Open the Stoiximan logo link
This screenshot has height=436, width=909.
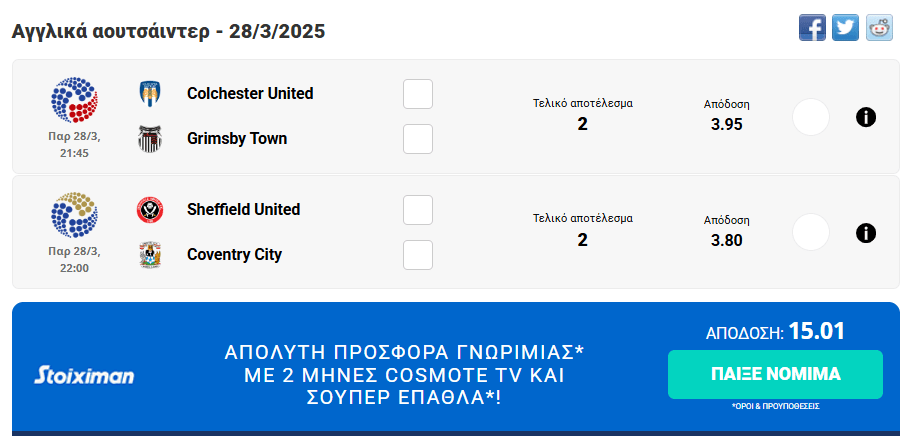pos(84,376)
